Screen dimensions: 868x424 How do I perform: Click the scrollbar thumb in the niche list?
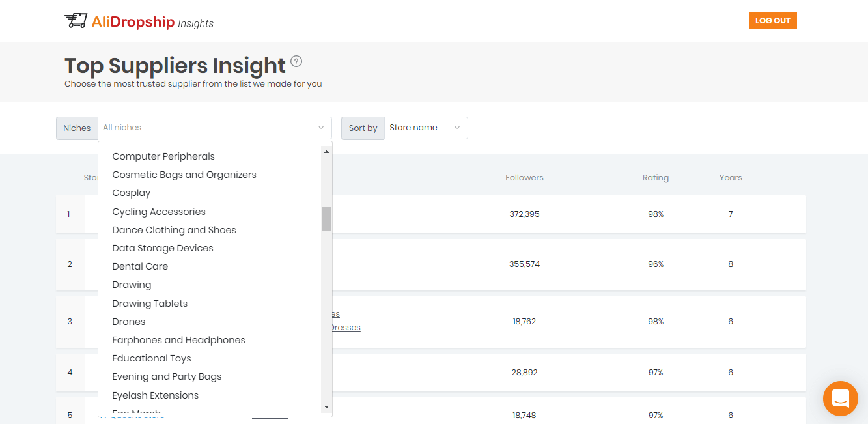pyautogui.click(x=328, y=218)
